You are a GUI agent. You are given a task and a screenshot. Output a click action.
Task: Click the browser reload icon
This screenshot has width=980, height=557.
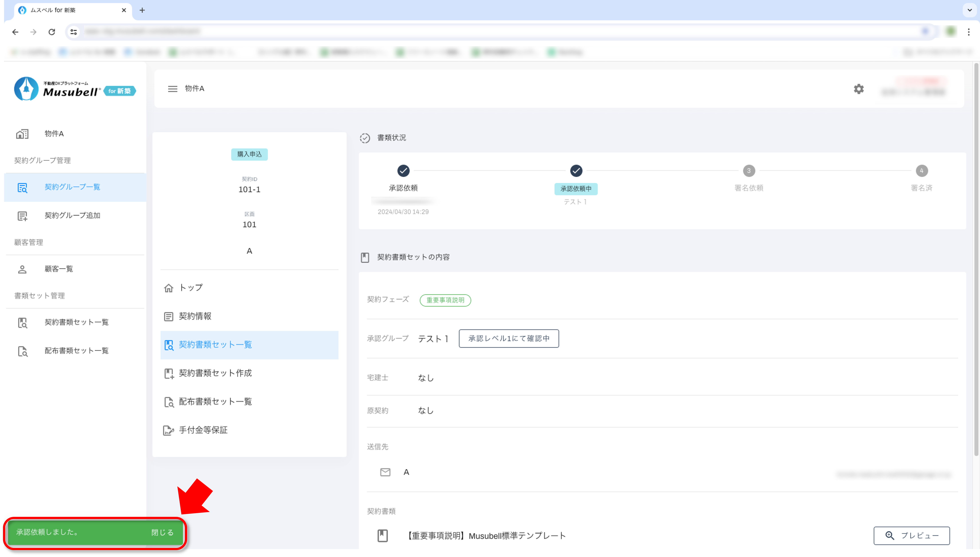pos(52,32)
